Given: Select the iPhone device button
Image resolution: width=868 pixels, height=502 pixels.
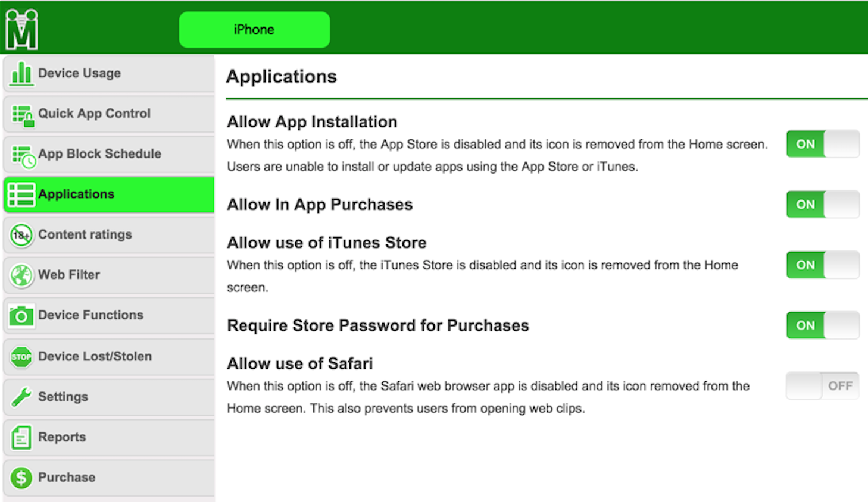Looking at the screenshot, I should [x=254, y=30].
